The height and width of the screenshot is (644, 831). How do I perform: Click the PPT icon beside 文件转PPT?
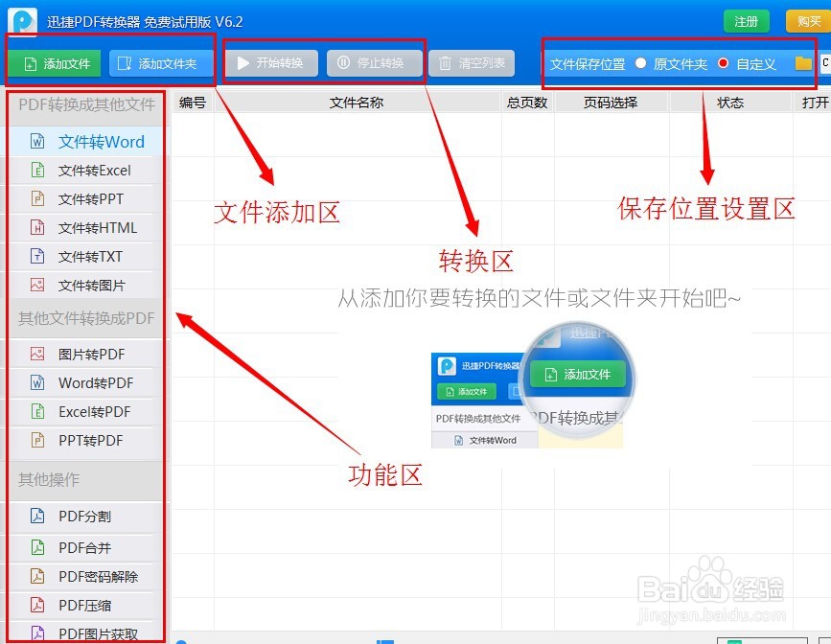pos(37,198)
